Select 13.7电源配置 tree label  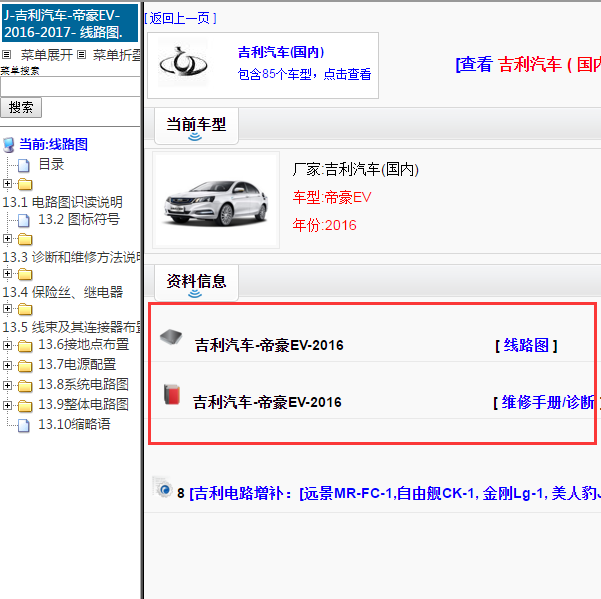tap(77, 364)
